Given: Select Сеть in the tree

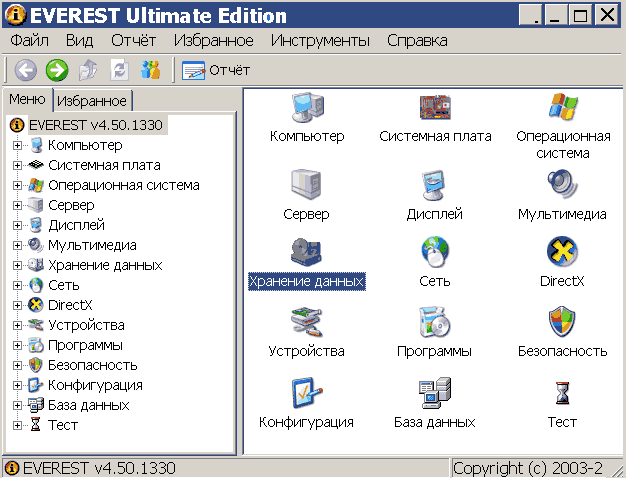Looking at the screenshot, I should pyautogui.click(x=64, y=285).
